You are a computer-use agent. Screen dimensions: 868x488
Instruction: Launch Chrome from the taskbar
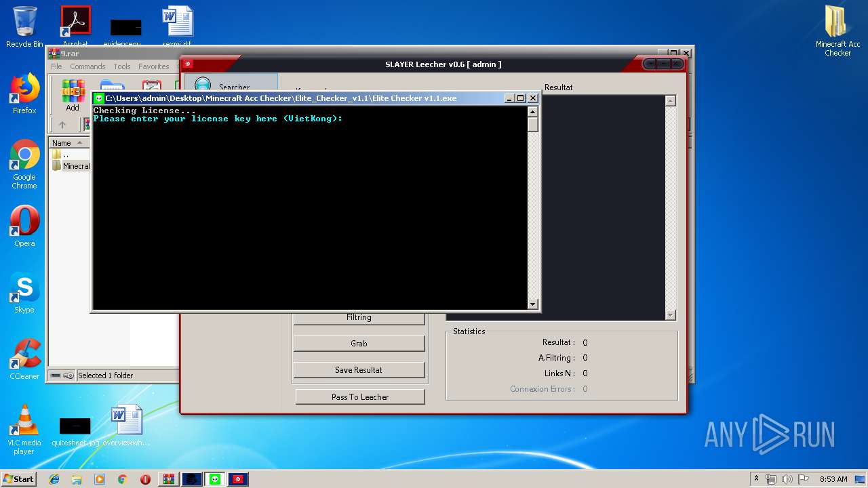pos(122,479)
